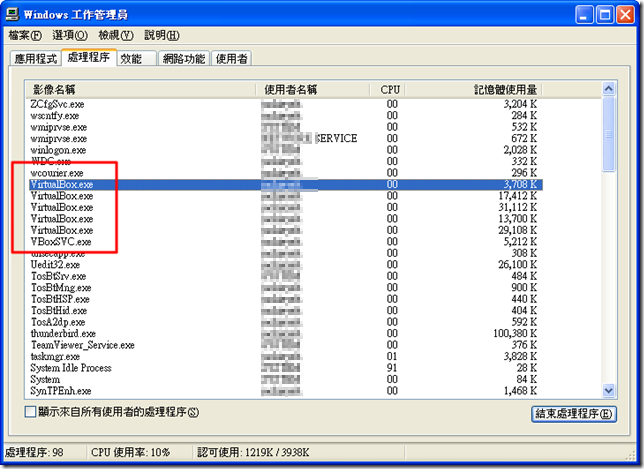This screenshot has height=469, width=644.
Task: Open the 使用者 tab
Action: (x=232, y=59)
